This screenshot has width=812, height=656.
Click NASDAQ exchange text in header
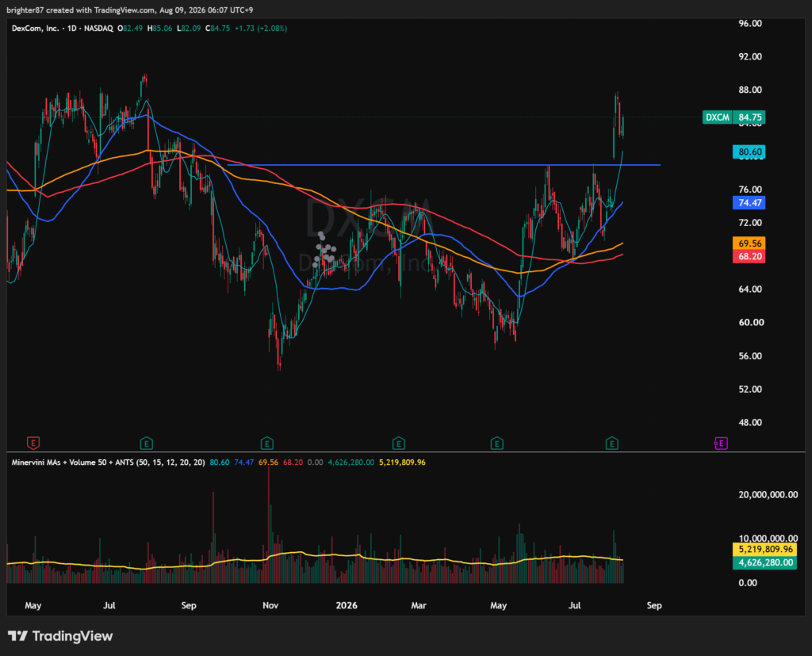tap(98, 29)
